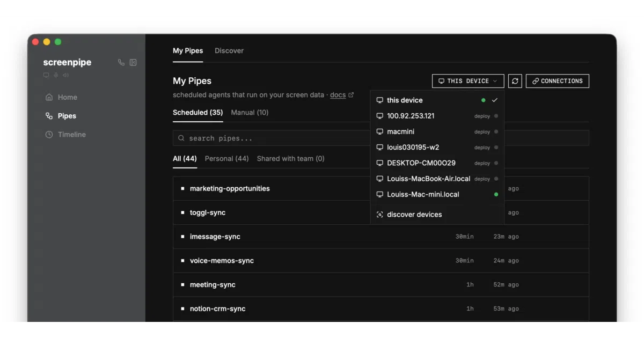Select device DESKTOP-CM00O29
The width and height of the screenshot is (644, 338).
pyautogui.click(x=437, y=163)
